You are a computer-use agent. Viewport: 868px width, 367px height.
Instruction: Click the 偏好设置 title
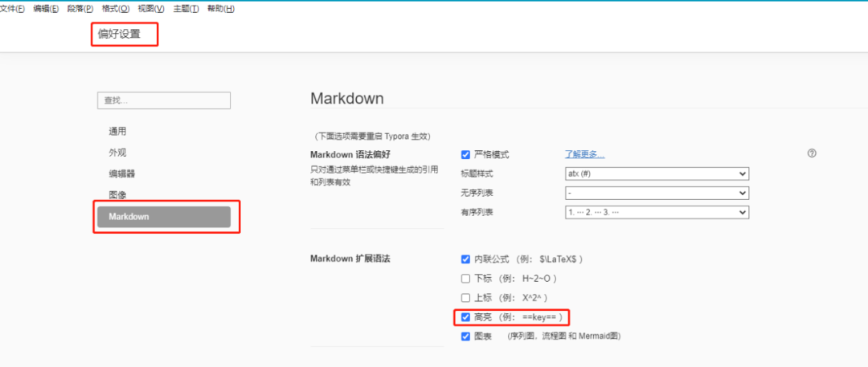[120, 35]
